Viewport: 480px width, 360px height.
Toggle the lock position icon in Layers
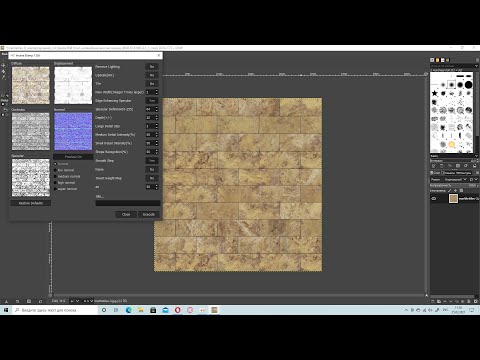455,190
